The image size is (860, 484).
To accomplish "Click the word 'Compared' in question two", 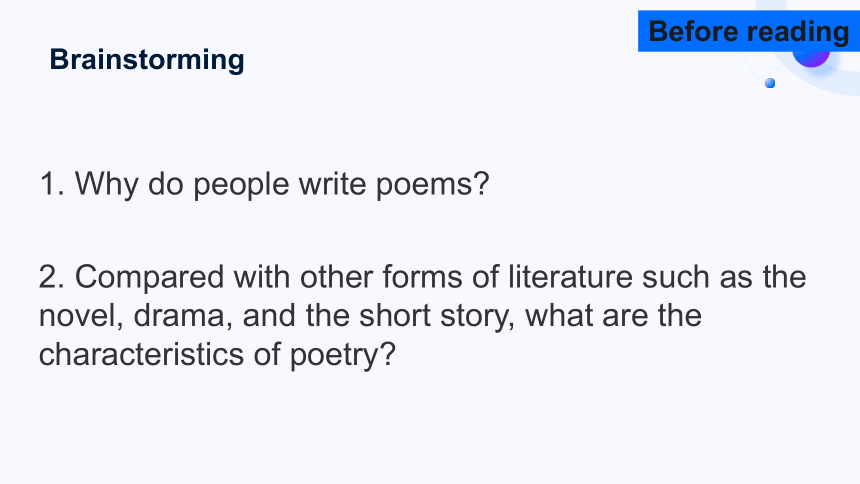I will (x=149, y=278).
